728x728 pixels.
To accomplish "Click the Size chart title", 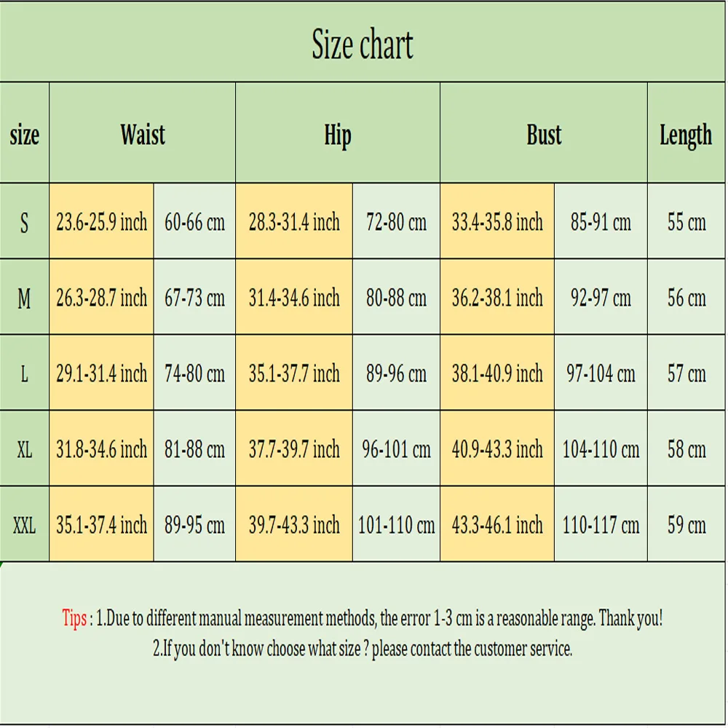I will pos(363,44).
